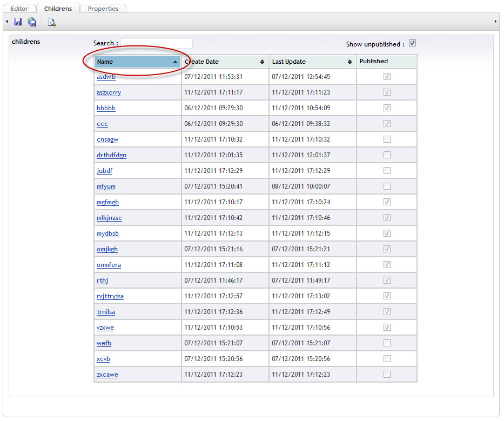
Task: Click the Published checkbox for trnilsa
Action: tap(387, 312)
